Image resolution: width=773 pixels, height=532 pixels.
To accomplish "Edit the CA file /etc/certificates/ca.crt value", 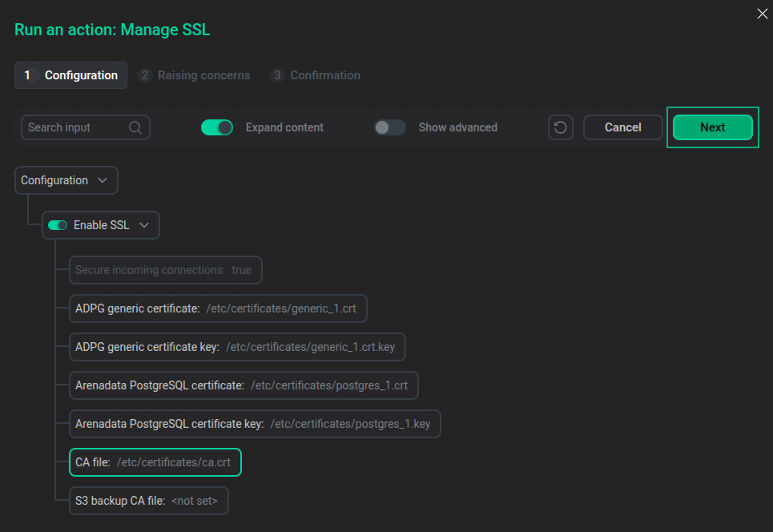I will click(x=155, y=462).
